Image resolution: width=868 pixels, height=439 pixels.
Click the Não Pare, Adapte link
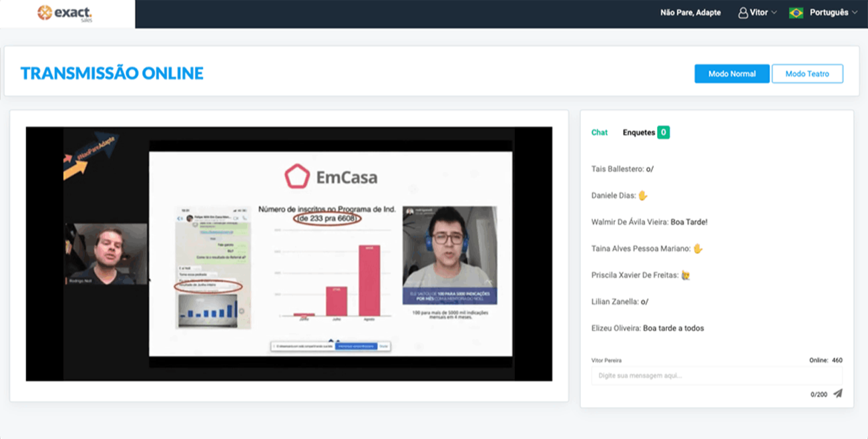pyautogui.click(x=690, y=13)
